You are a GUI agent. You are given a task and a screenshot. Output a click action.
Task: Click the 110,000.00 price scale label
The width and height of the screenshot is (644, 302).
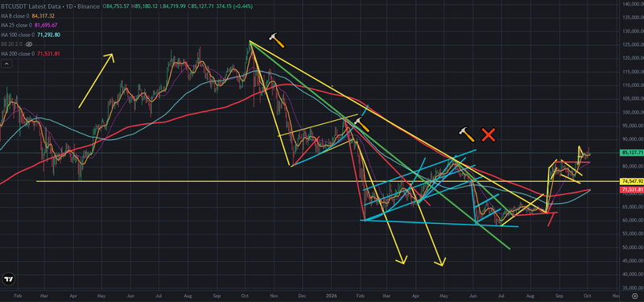click(633, 85)
